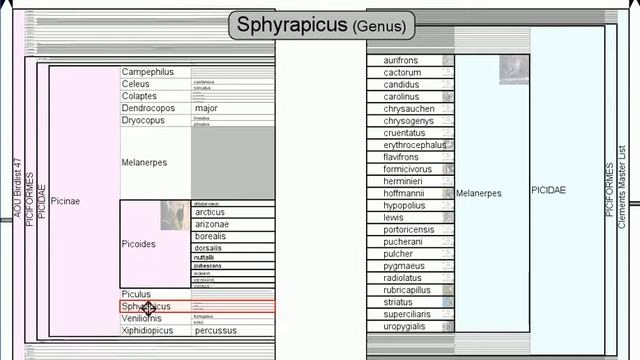640x360 pixels.
Task: Open the Picoides bird thumbnail image
Action: [x=175, y=216]
